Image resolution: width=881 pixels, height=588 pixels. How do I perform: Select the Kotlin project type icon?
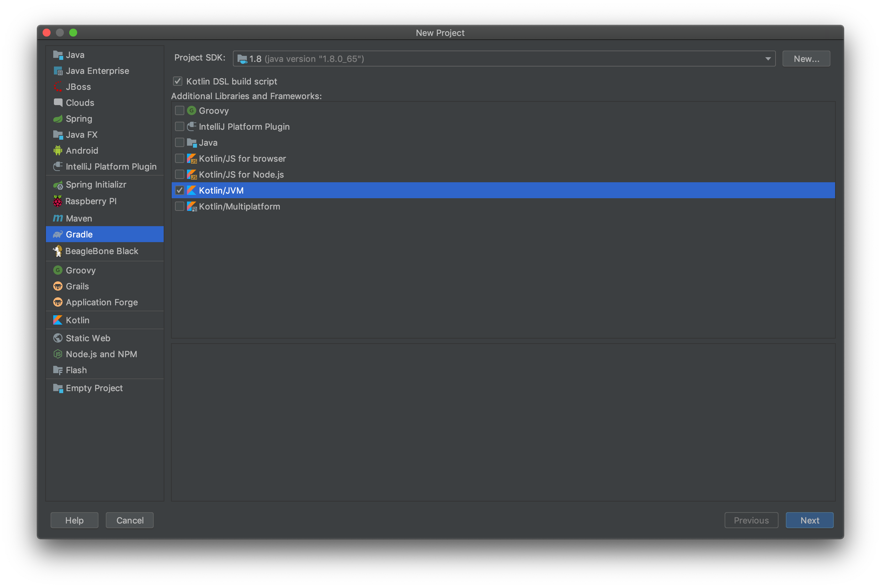pyautogui.click(x=58, y=320)
